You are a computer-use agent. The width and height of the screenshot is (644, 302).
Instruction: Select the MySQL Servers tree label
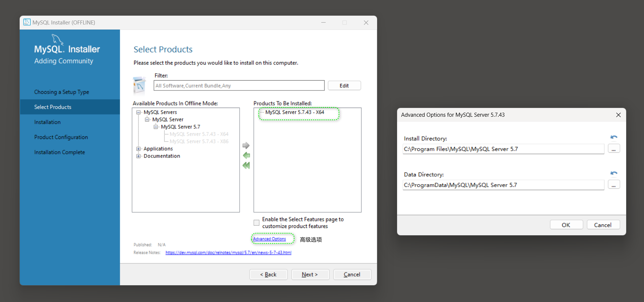coord(160,112)
